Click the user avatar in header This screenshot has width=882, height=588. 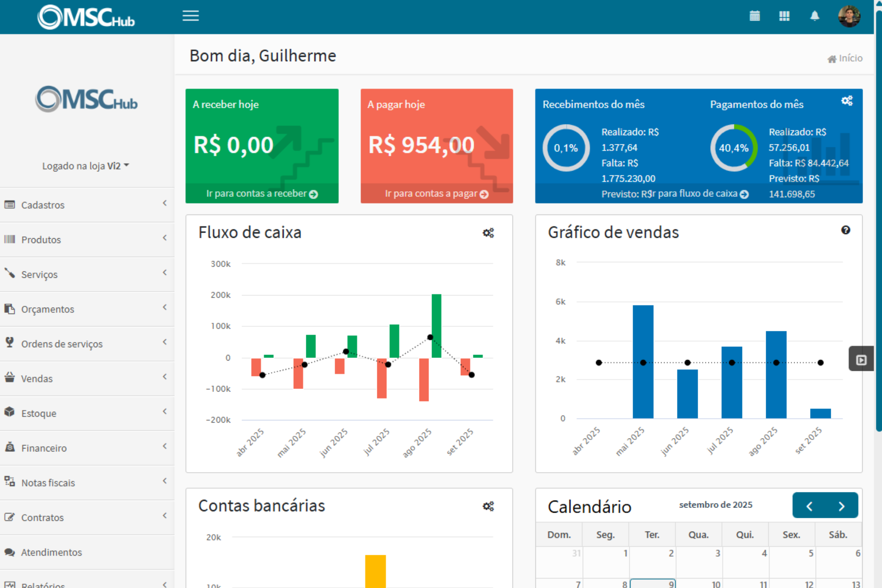point(849,16)
